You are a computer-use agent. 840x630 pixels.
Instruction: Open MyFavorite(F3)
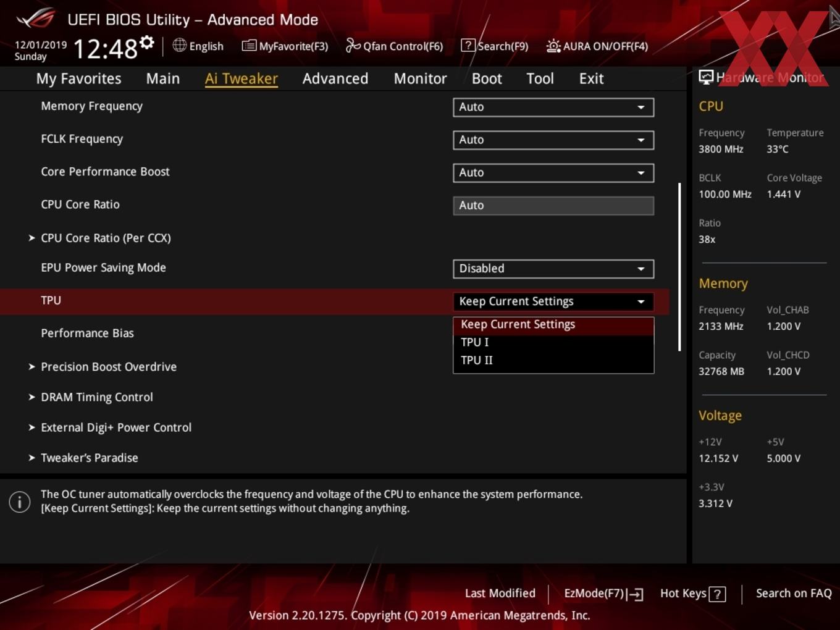(x=285, y=46)
